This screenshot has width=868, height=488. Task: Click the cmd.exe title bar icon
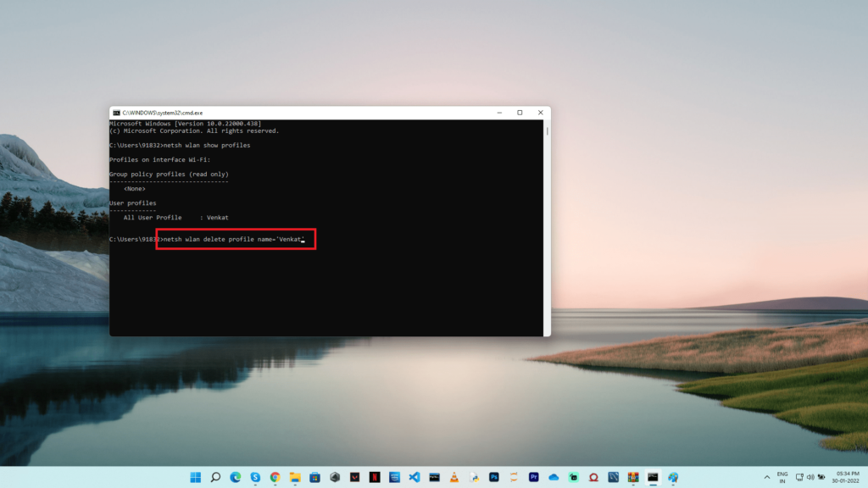(116, 113)
